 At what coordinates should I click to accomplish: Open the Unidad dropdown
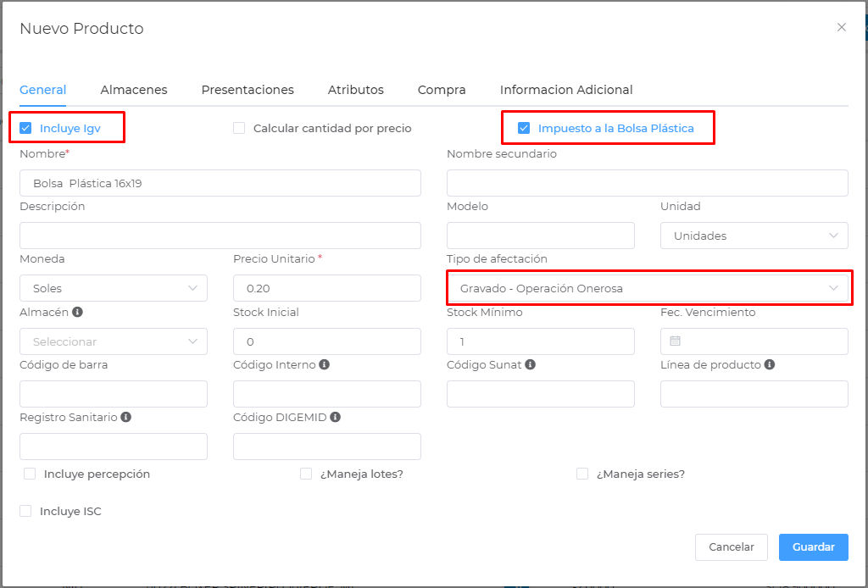tap(754, 236)
